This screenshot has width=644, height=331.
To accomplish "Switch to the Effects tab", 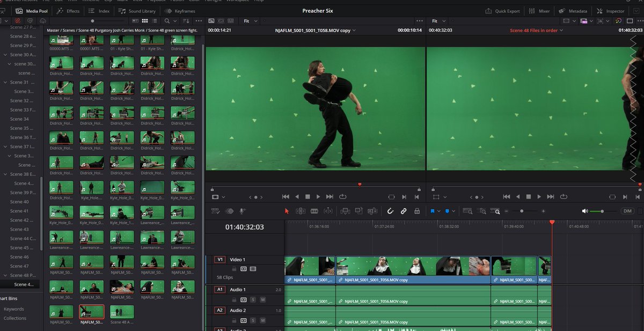I will pyautogui.click(x=68, y=10).
